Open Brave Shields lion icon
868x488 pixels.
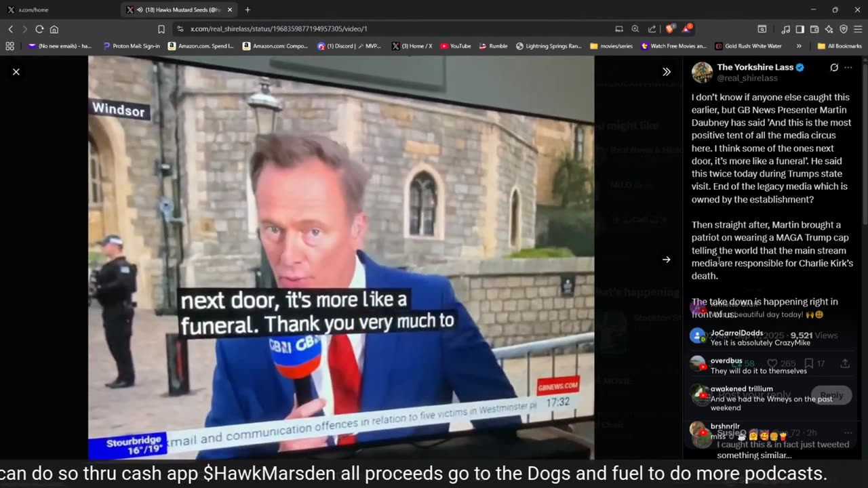click(x=670, y=28)
